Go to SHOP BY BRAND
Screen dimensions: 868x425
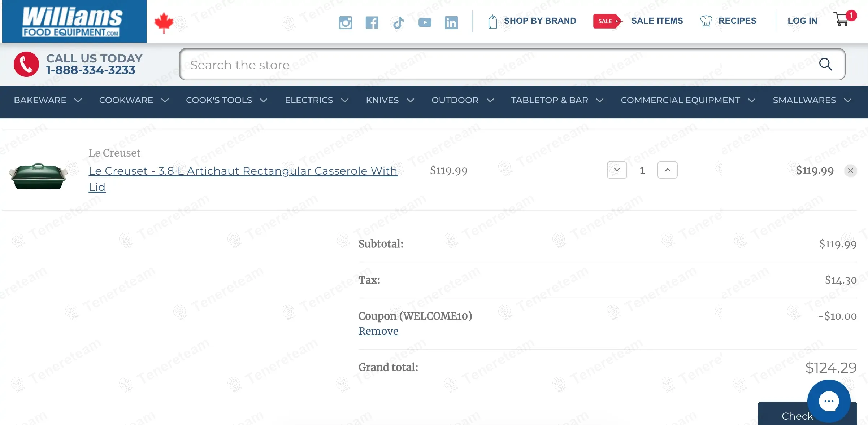540,21
